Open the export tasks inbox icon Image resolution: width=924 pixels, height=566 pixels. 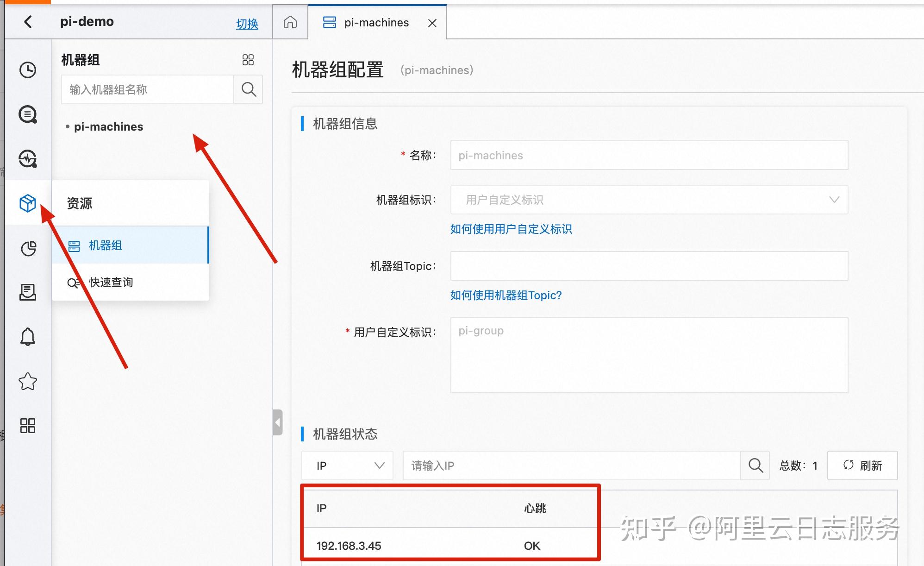tap(28, 292)
